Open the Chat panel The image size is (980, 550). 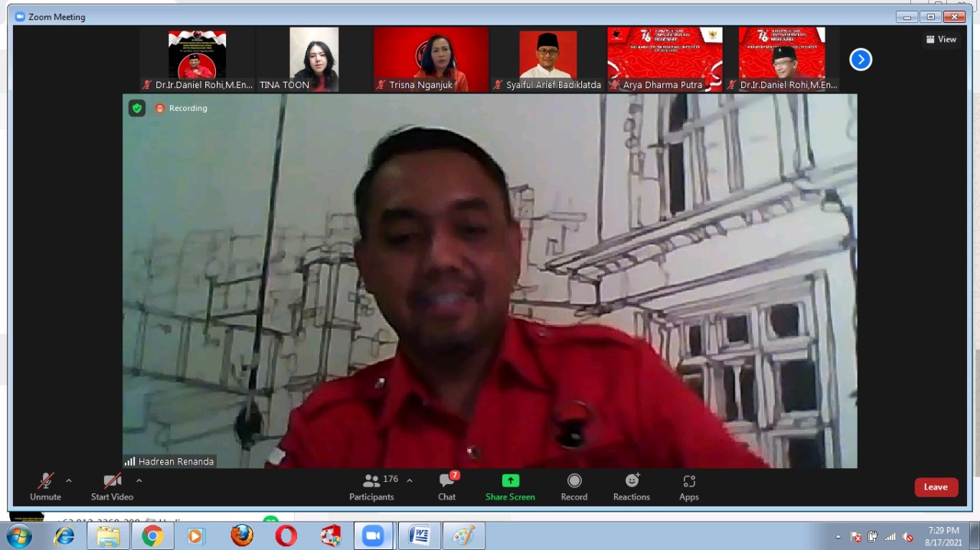447,487
